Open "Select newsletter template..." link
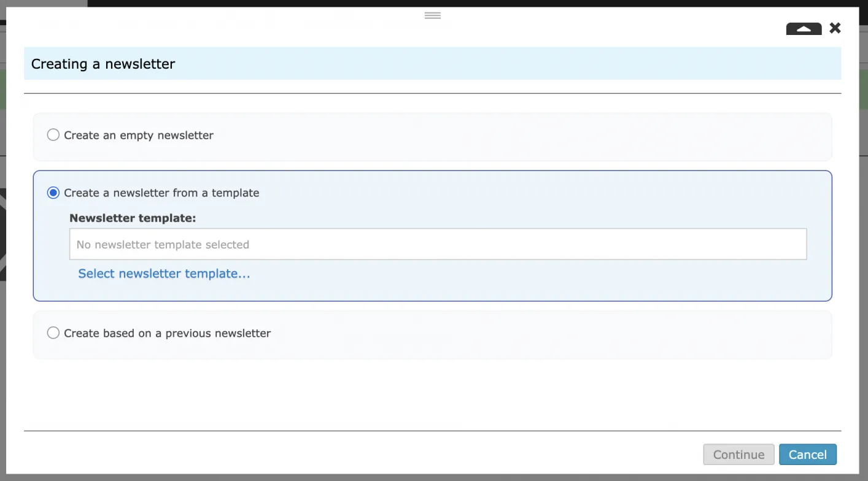The image size is (868, 481). [x=163, y=273]
